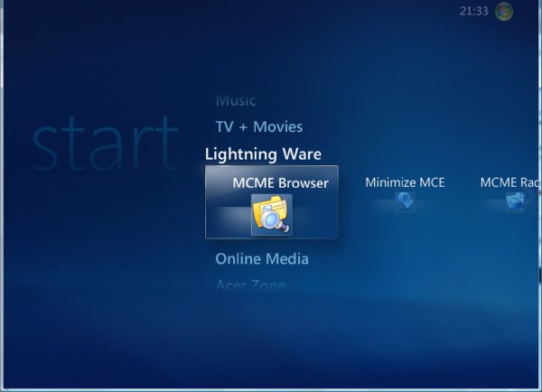Screen dimensions: 542x392
Task: Open the Online Media menu row
Action: 262,259
